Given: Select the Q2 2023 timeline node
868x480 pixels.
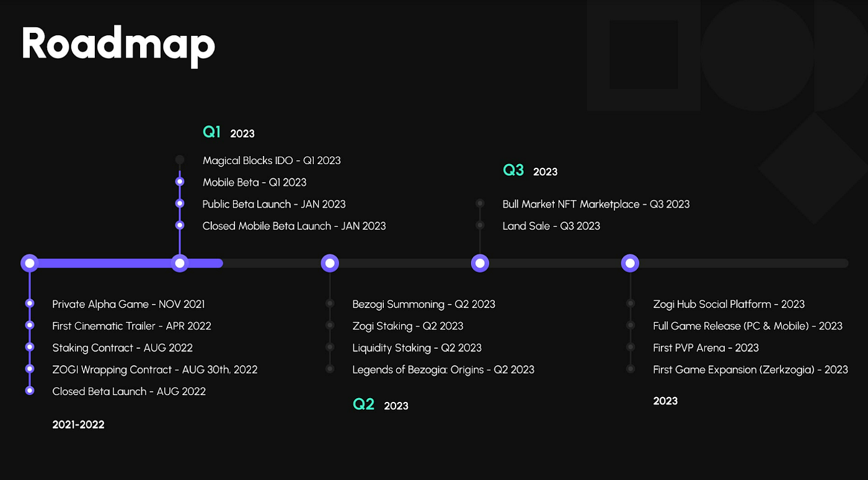Looking at the screenshot, I should click(329, 263).
